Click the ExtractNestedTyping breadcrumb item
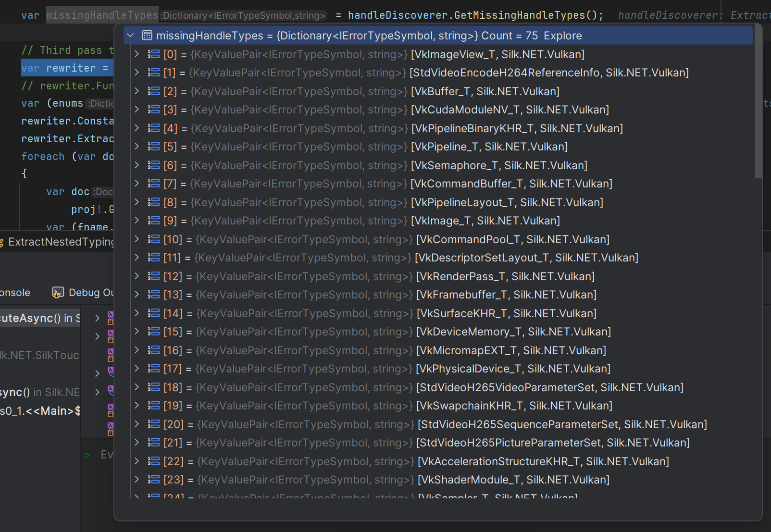Screen dimensions: 771x532 (x=61, y=242)
